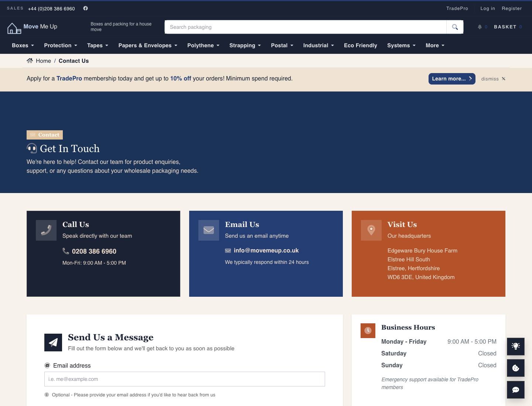Dismiss the TradePro banner via X
Viewport: 532px width, 406px height.
pyautogui.click(x=503, y=79)
